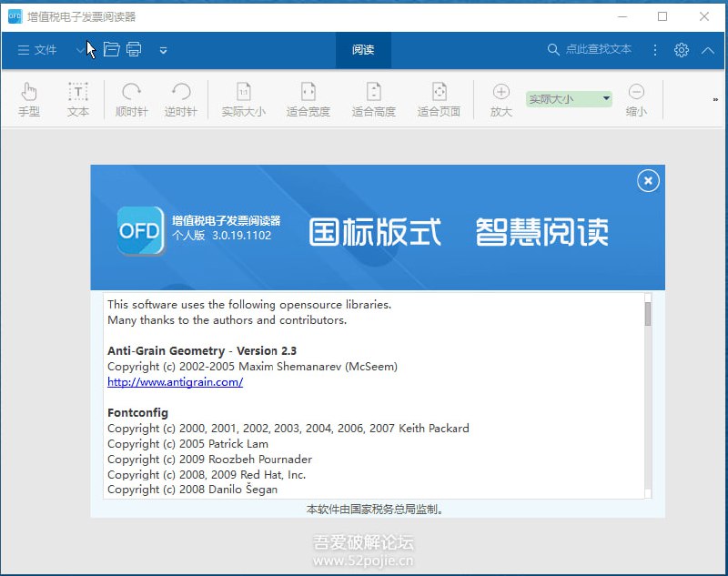Screen dimensions: 728x576
Task: Collapse the header bar with the up chevron
Action: (707, 50)
